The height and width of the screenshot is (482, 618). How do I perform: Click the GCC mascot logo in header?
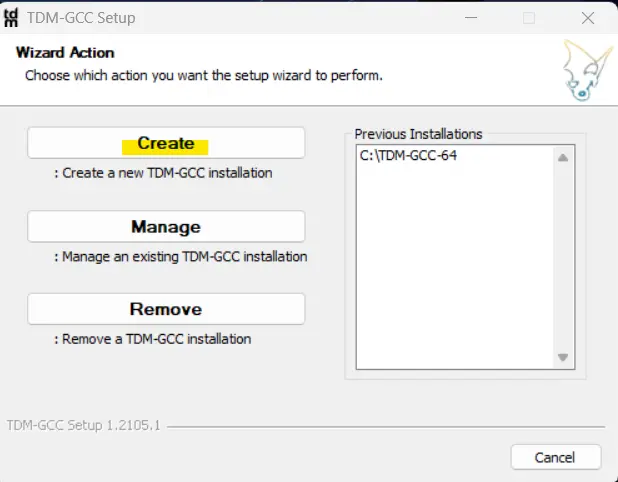(582, 70)
